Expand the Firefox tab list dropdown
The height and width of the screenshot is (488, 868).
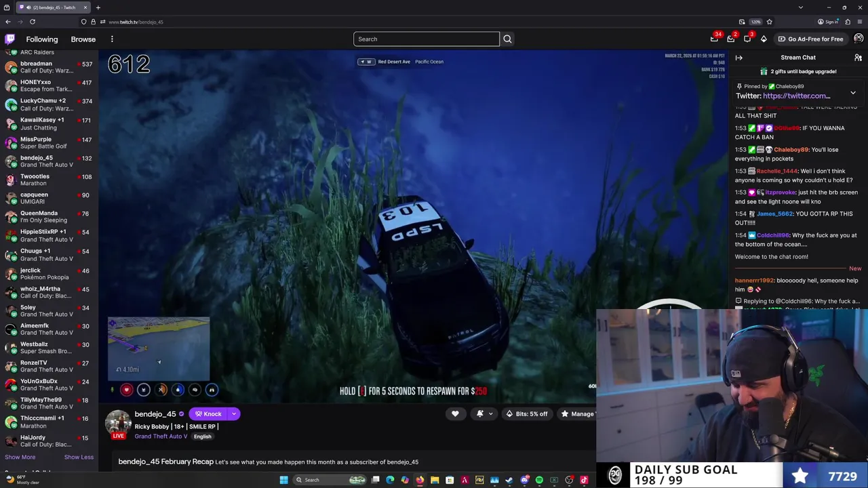point(801,7)
